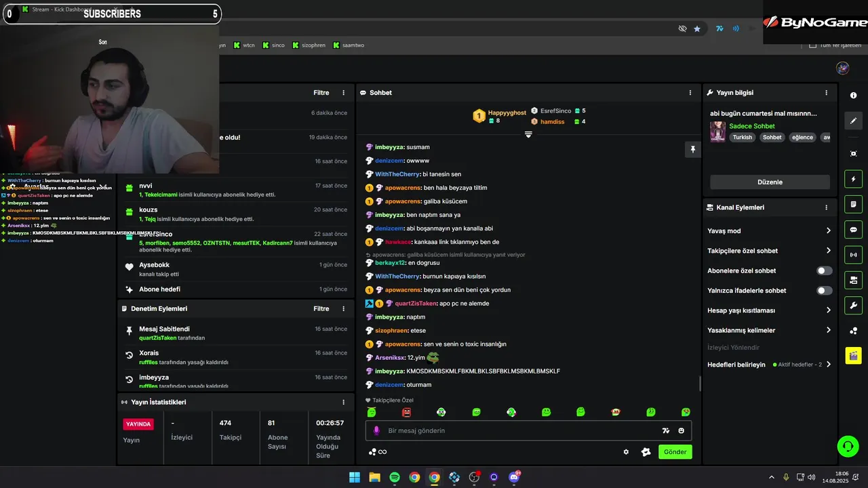Open the green headset support button

848,446
